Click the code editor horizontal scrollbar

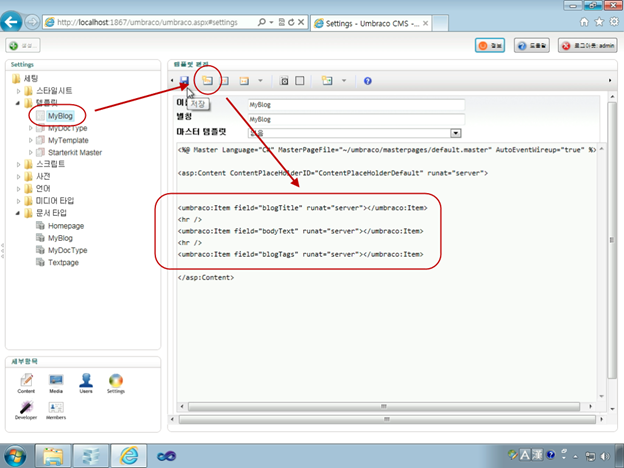[384, 406]
